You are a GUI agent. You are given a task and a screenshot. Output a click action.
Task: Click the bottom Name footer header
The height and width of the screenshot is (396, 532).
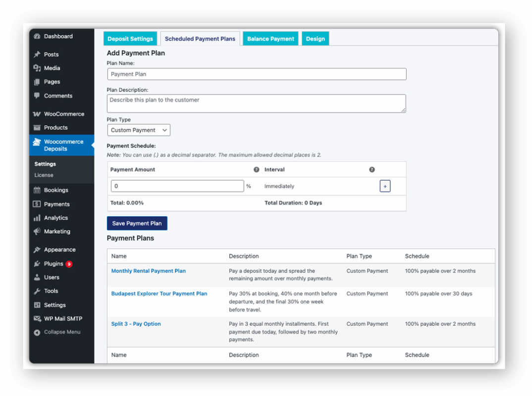pos(119,355)
